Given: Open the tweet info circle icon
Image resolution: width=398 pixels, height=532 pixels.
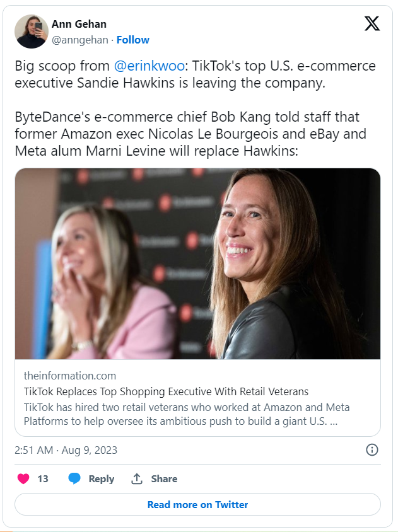Looking at the screenshot, I should click(x=372, y=450).
